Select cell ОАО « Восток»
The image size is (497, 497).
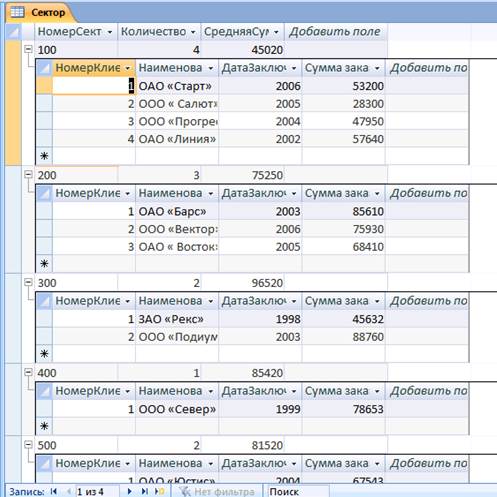[177, 247]
